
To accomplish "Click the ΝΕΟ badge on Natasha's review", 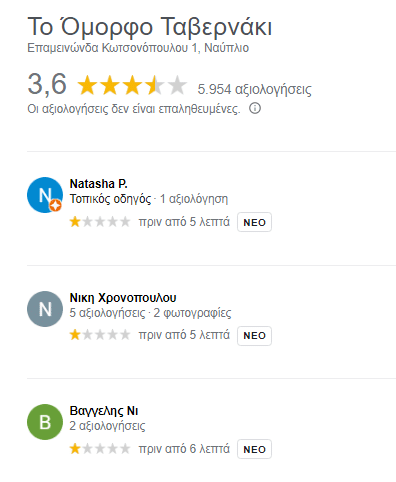I will pos(254,222).
